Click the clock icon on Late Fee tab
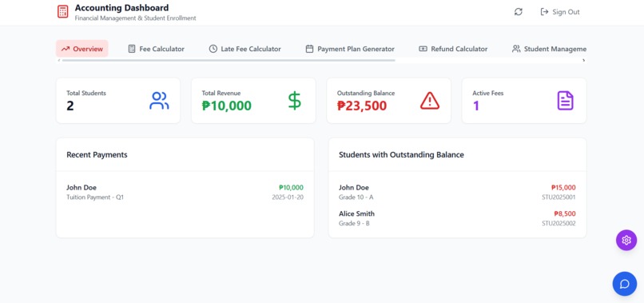This screenshot has width=644, height=303. [213, 49]
